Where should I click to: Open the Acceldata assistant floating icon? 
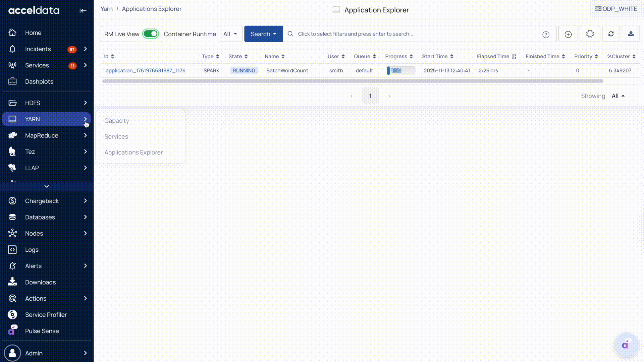tap(625, 345)
